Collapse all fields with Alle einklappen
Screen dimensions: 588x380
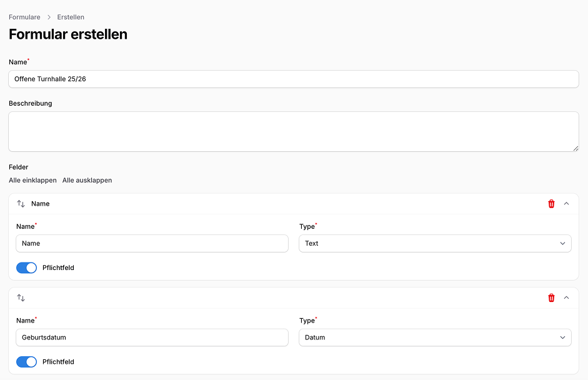(32, 180)
